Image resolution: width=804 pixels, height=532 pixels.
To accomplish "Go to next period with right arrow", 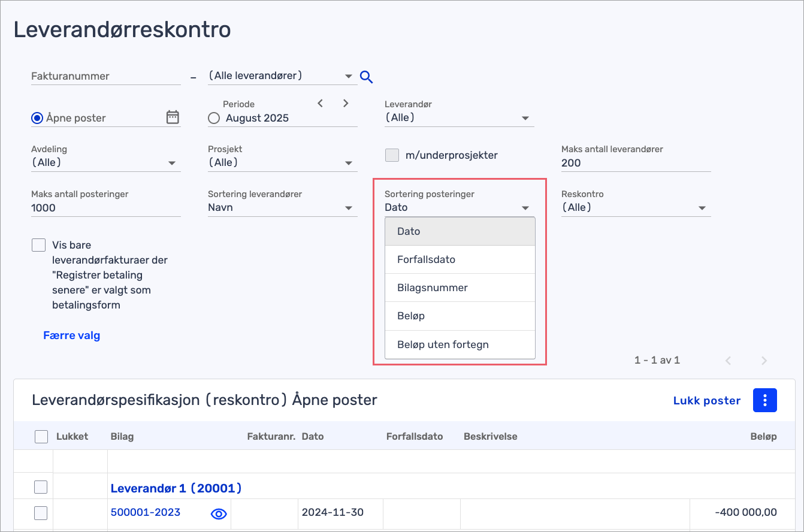I will tap(346, 103).
